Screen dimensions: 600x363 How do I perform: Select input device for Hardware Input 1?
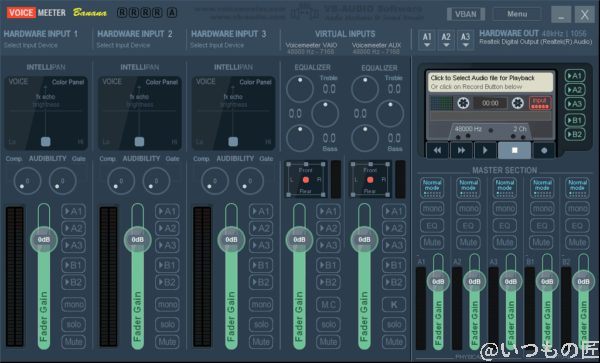tap(31, 46)
